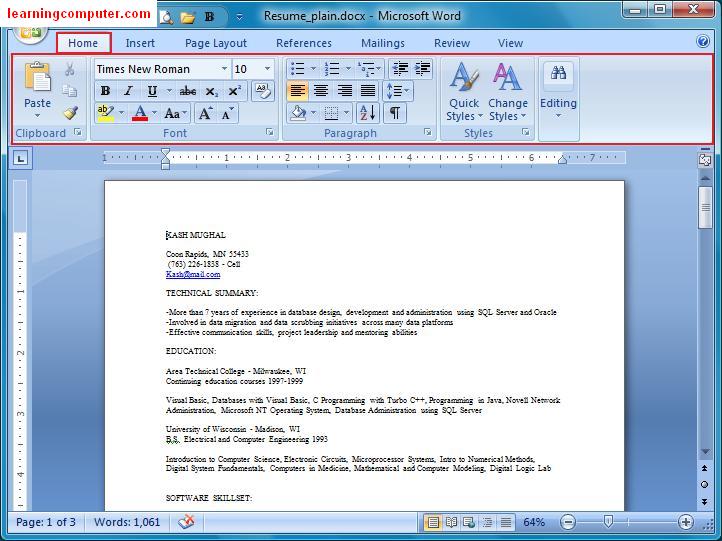Open the font size dropdown
The image size is (722, 541).
pyautogui.click(x=267, y=69)
